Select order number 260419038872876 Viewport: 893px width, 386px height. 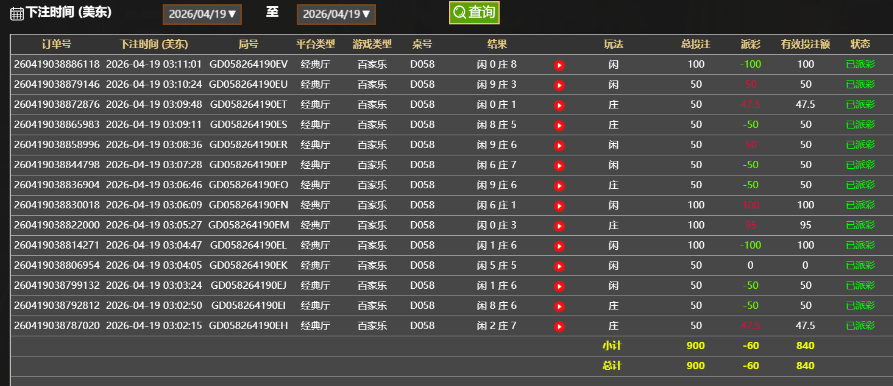56,104
